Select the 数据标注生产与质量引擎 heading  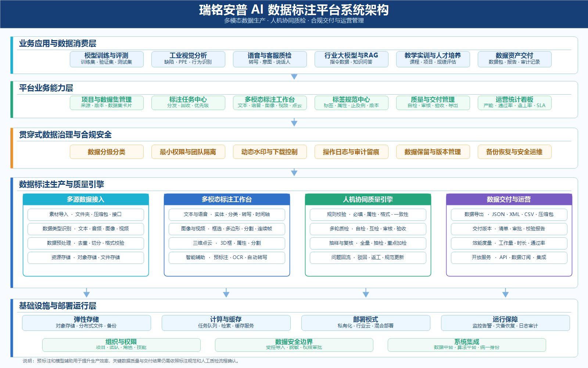click(x=61, y=184)
